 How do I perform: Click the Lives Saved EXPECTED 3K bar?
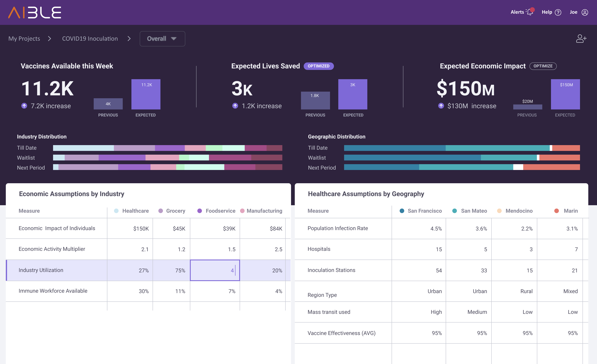point(353,94)
